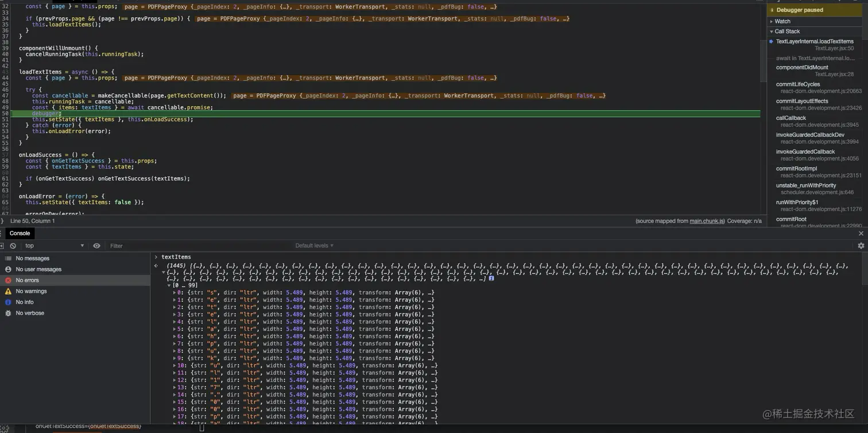The image size is (868, 433).
Task: Select componentDidMount call stack frame
Action: click(x=801, y=68)
